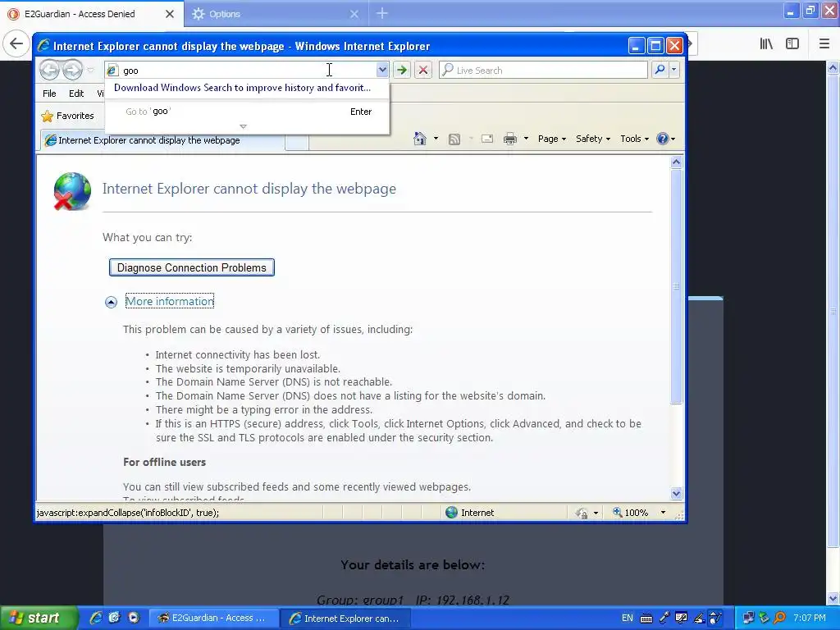The width and height of the screenshot is (840, 630).
Task: Click the Firefox back arrow button
Action: pyautogui.click(x=16, y=43)
